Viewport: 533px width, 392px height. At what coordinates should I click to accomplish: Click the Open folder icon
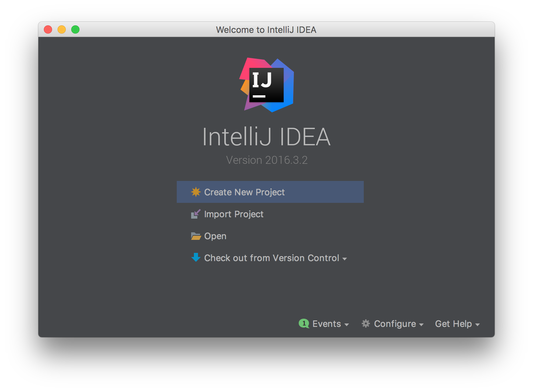196,236
